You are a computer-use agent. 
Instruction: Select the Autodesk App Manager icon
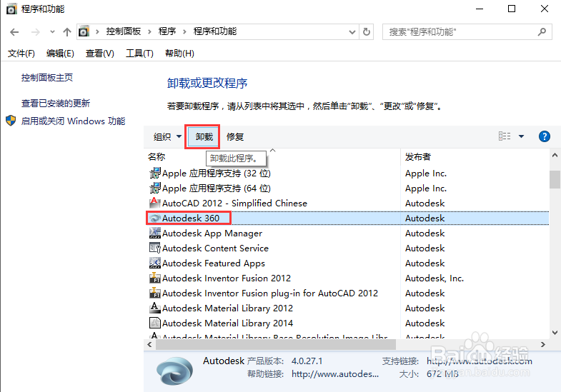[x=154, y=233]
